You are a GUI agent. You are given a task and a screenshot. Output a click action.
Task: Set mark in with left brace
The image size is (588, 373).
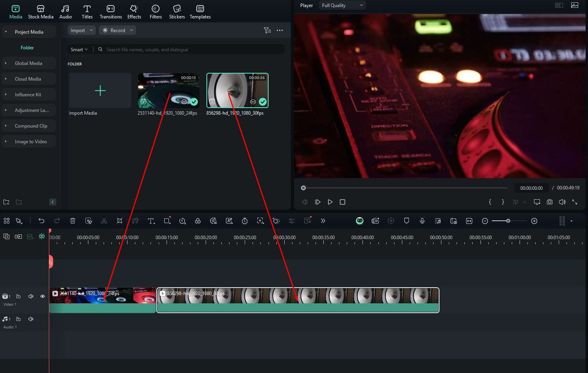tap(490, 202)
